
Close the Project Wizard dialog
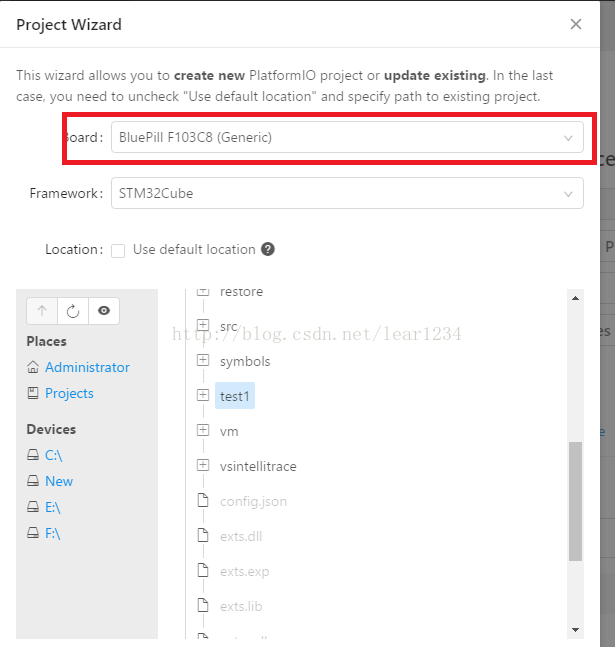576,24
